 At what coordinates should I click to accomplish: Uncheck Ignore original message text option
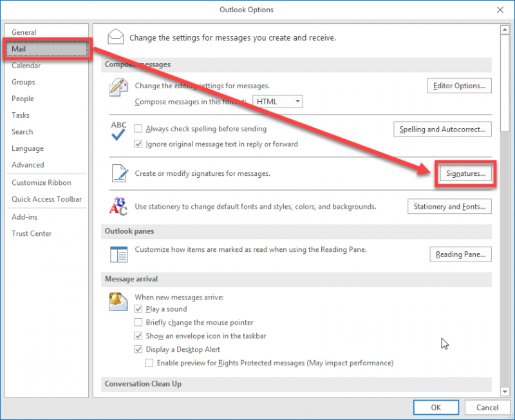pyautogui.click(x=138, y=144)
